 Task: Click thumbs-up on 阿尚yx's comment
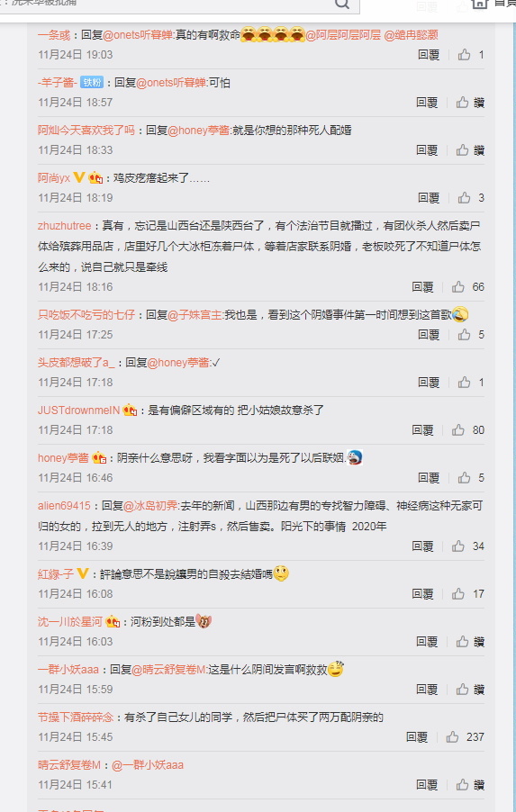pyautogui.click(x=464, y=198)
